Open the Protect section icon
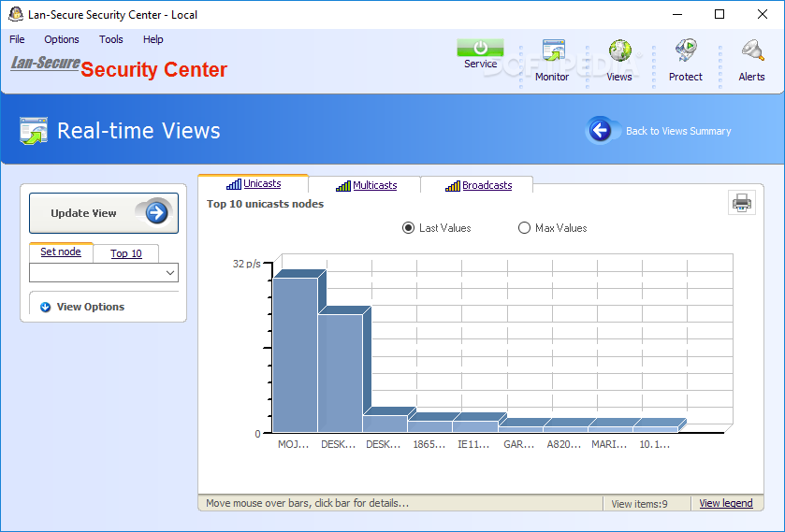The width and height of the screenshot is (785, 532). 686,50
